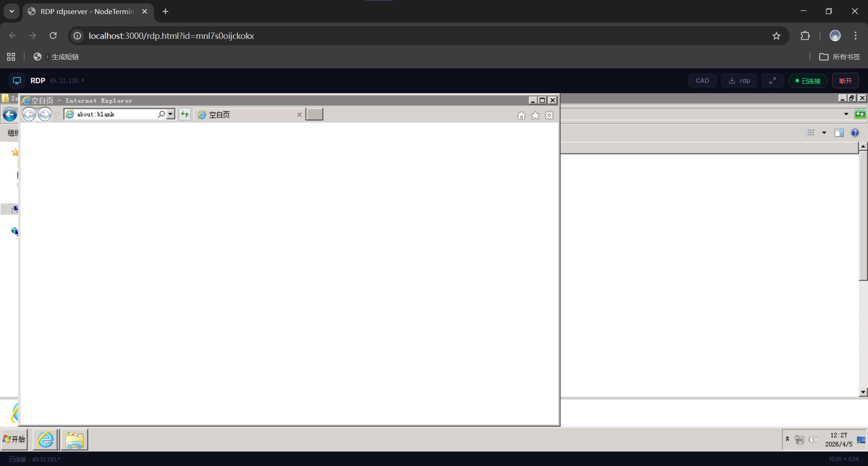
Task: Expand hidden system tray icons chevron
Action: point(787,439)
